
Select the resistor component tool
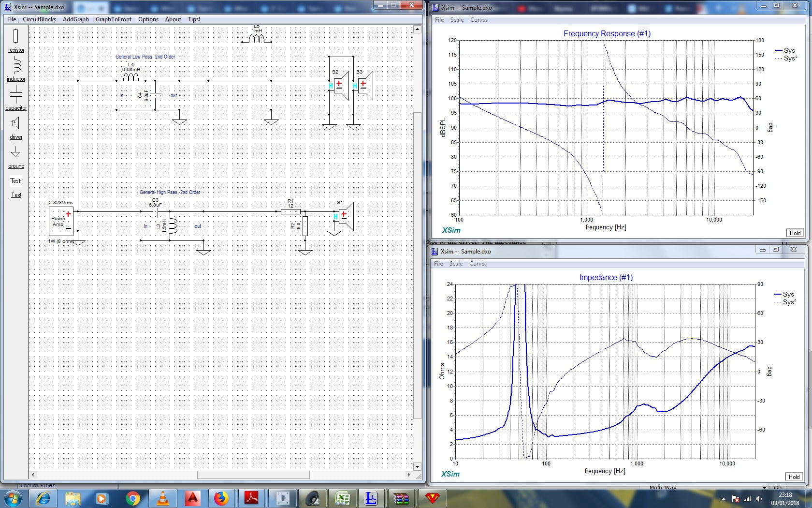(x=16, y=40)
